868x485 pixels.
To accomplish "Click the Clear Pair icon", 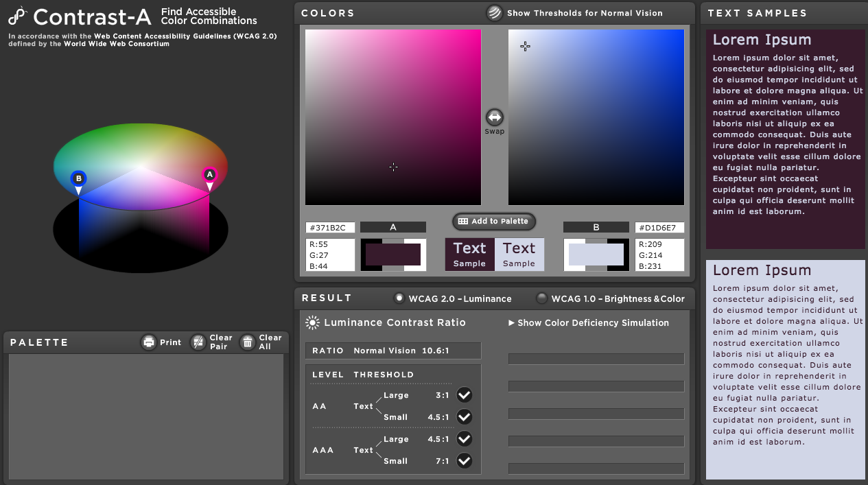I will [198, 342].
